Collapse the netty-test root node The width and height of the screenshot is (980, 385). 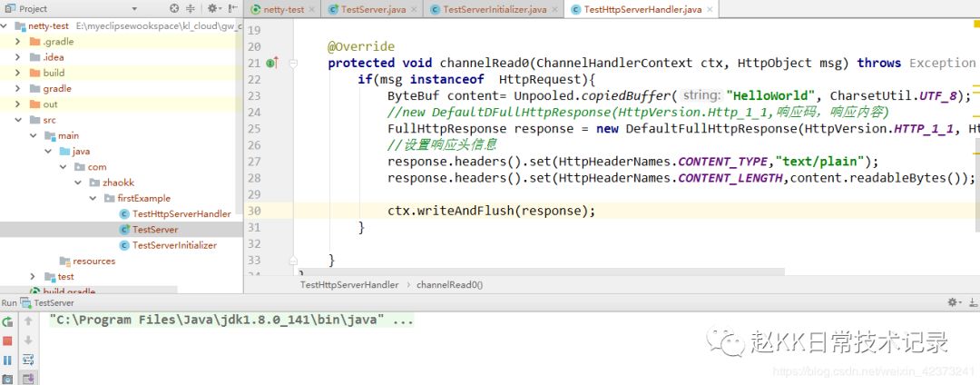point(5,26)
